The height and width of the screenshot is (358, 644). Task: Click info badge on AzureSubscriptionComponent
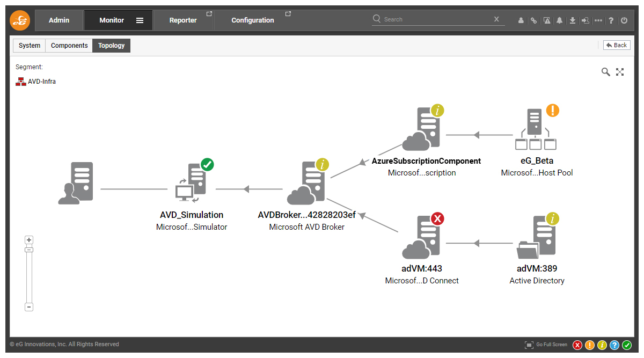tap(438, 111)
